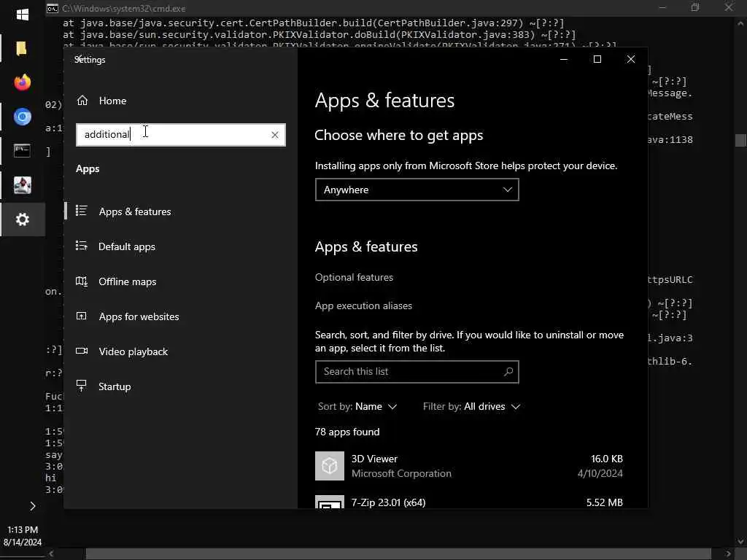The height and width of the screenshot is (560, 747).
Task: Clear the settings search text with X
Action: [x=275, y=135]
